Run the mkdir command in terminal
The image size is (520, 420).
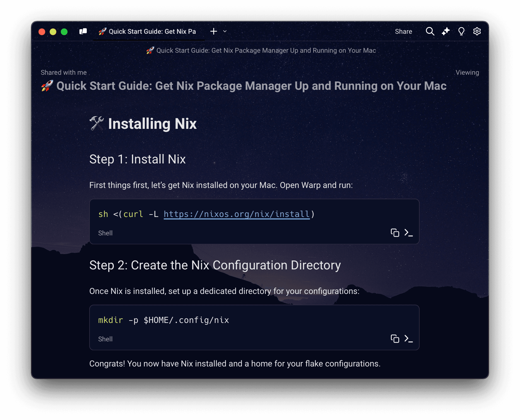(x=408, y=339)
